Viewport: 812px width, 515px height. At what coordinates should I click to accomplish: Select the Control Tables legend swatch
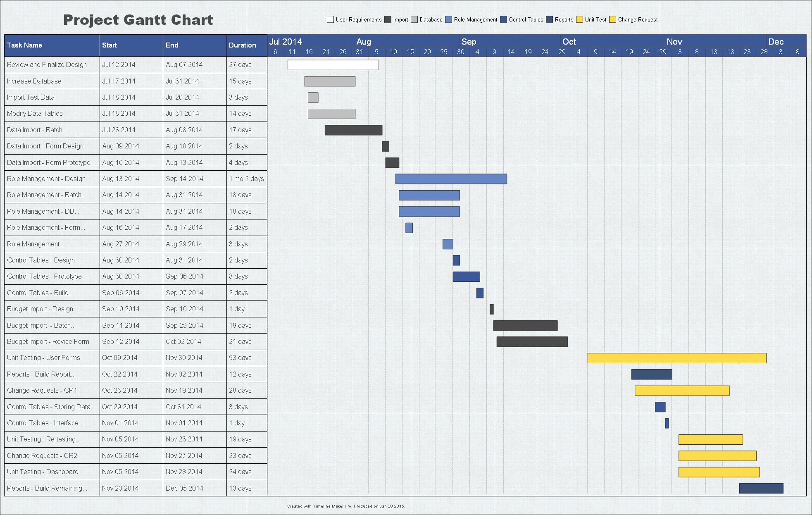pos(503,19)
